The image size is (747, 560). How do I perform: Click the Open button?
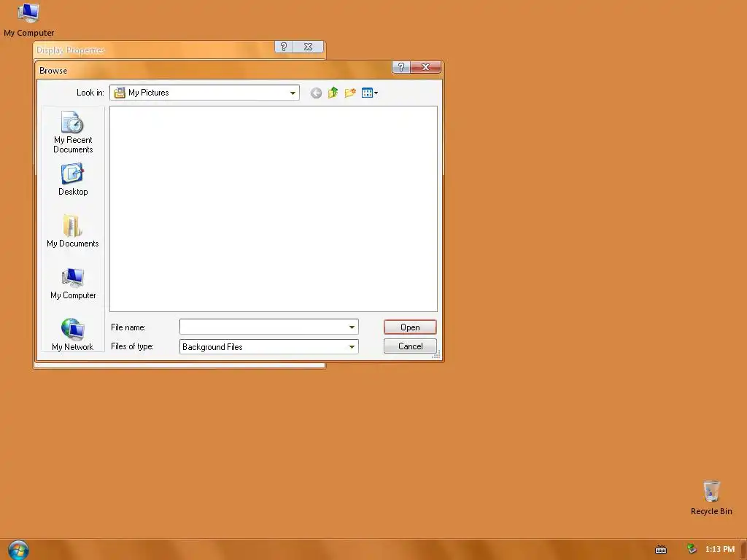click(410, 327)
